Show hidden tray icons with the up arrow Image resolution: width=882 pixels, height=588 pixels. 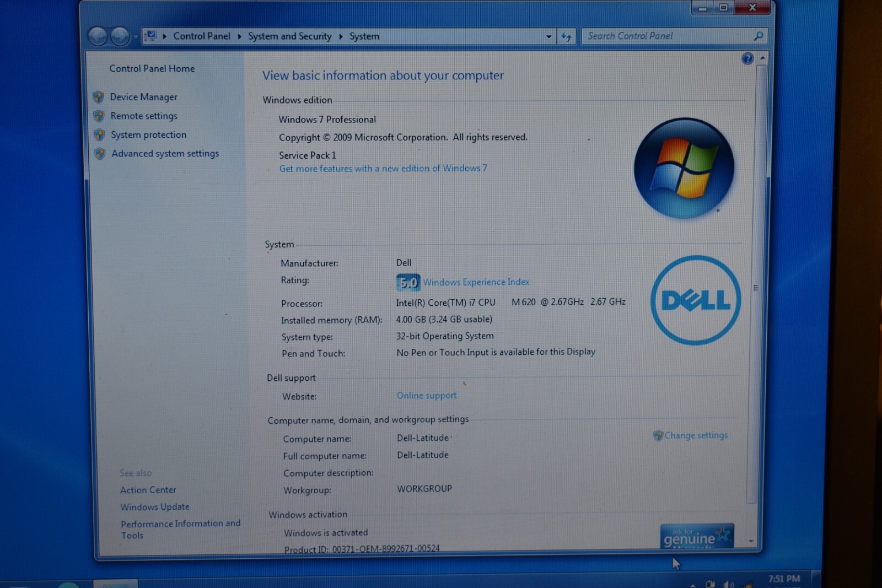click(x=693, y=585)
